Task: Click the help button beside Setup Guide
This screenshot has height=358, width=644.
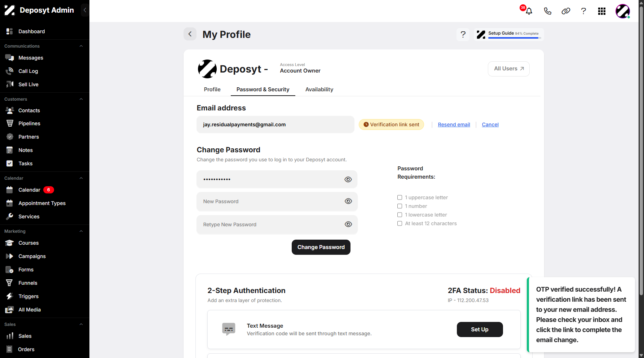Action: pyautogui.click(x=463, y=34)
